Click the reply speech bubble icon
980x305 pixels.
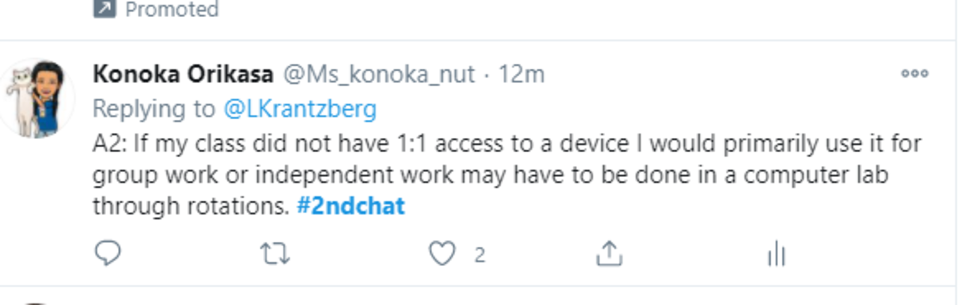[108, 253]
